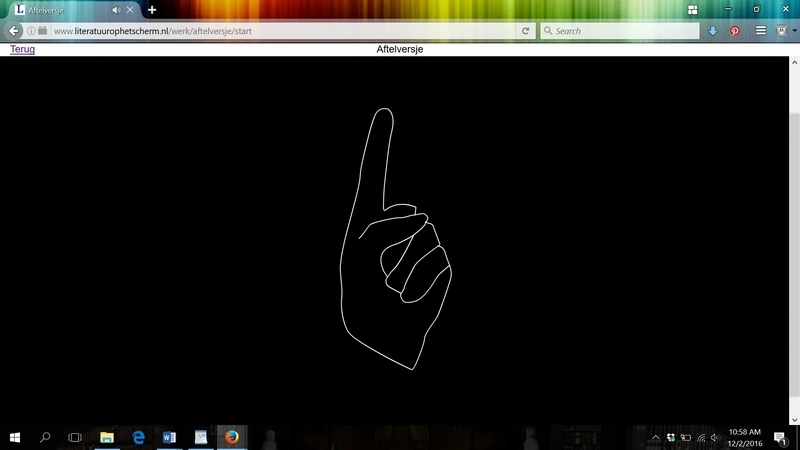The width and height of the screenshot is (800, 450).
Task: Open the Downloads arrow icon
Action: click(x=713, y=31)
